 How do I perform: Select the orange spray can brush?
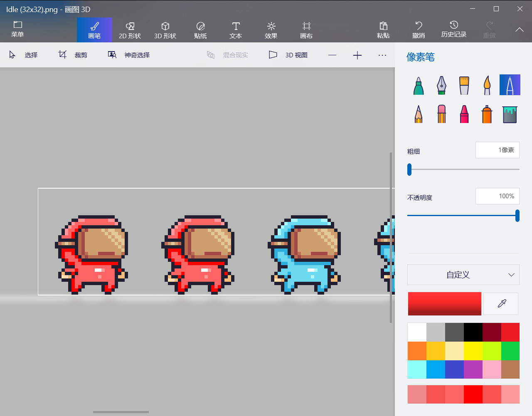[x=487, y=113]
